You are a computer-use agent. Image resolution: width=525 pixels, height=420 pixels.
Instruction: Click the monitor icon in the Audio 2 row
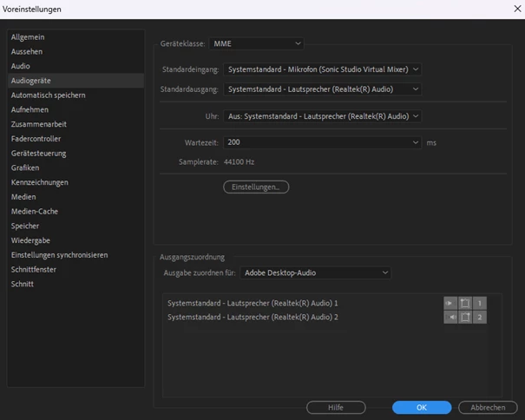pos(465,318)
